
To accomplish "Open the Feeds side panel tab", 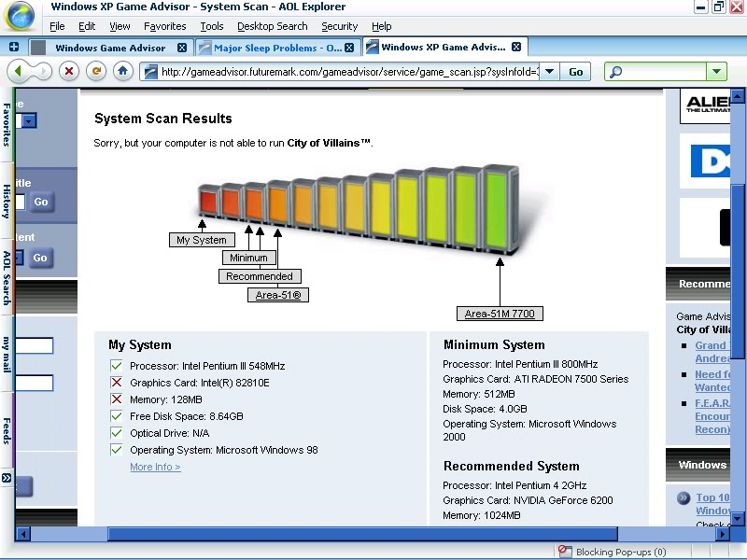I will point(7,431).
